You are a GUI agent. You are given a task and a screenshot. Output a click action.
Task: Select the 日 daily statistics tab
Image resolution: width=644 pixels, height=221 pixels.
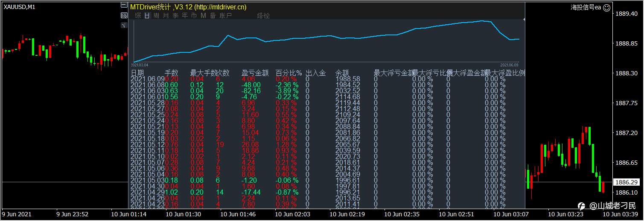click(x=147, y=16)
